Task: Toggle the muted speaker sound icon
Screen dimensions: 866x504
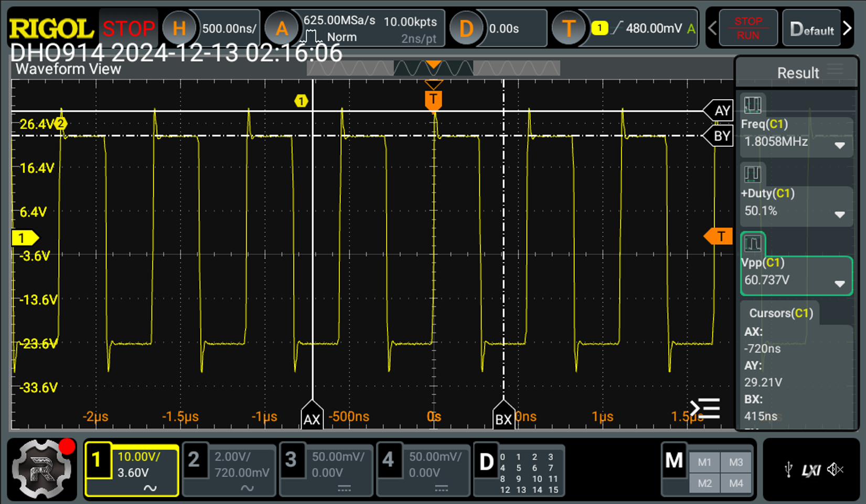Action: [x=836, y=469]
